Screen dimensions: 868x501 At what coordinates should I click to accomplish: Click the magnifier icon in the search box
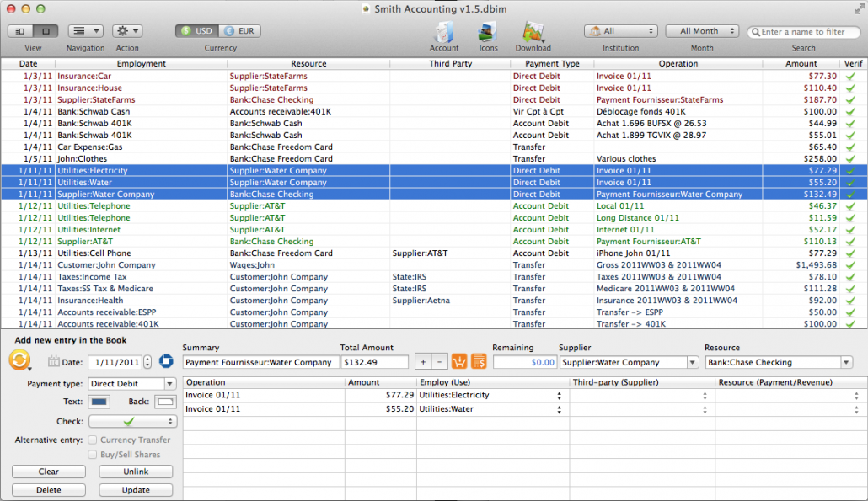(x=755, y=32)
